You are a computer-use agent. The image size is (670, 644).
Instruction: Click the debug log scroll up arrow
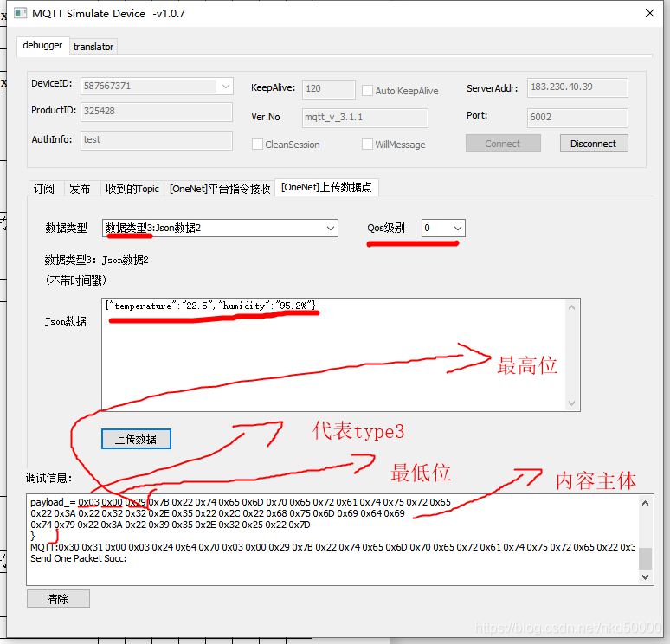[645, 504]
